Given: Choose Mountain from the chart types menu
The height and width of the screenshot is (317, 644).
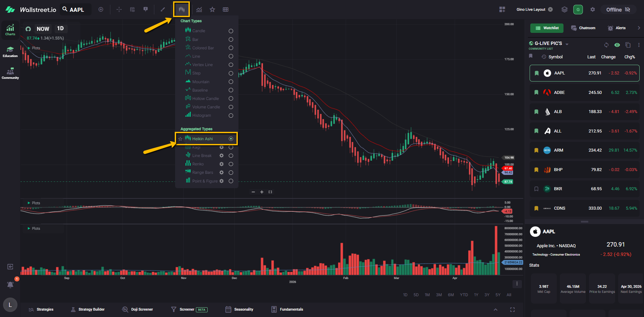Looking at the screenshot, I should point(201,82).
